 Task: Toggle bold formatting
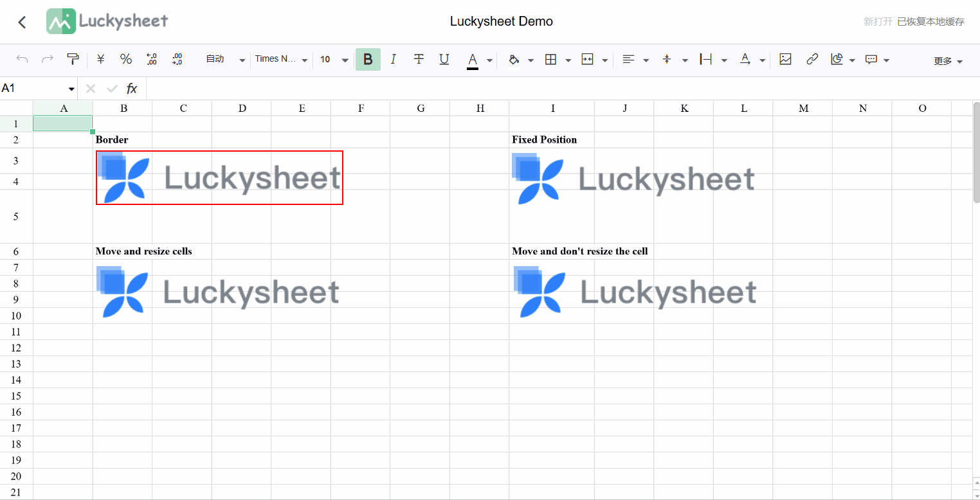point(368,59)
